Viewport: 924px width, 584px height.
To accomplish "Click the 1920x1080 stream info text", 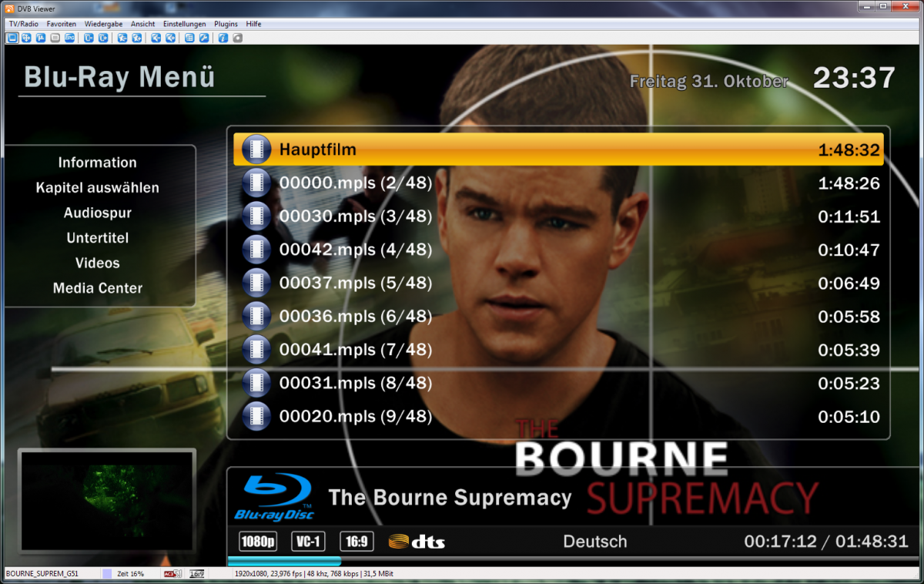I will (313, 574).
